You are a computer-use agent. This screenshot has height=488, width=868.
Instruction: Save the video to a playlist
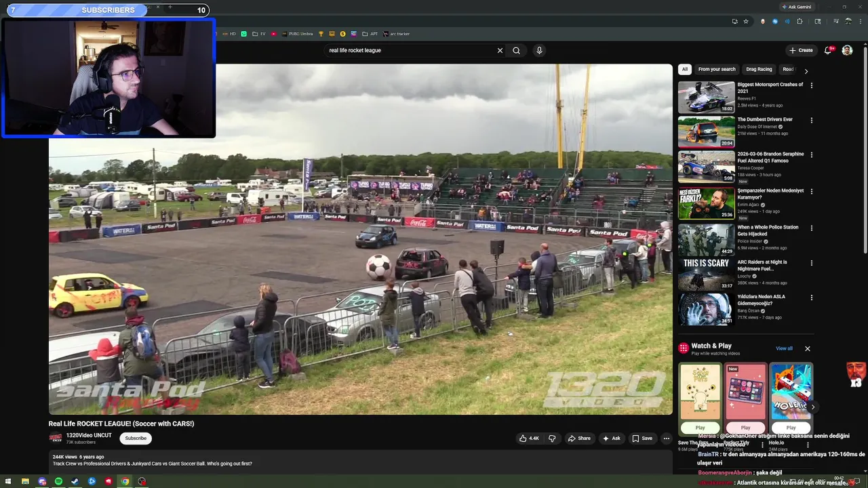click(x=642, y=439)
